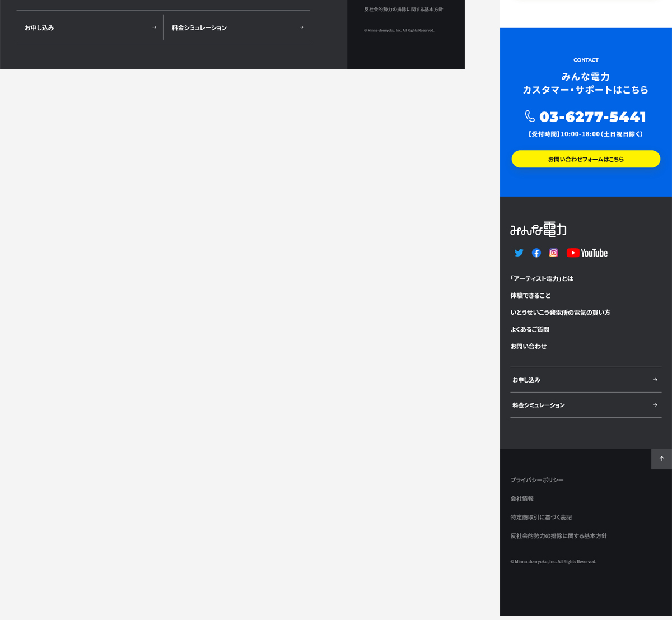Open 会社情報 link

pos(522,498)
